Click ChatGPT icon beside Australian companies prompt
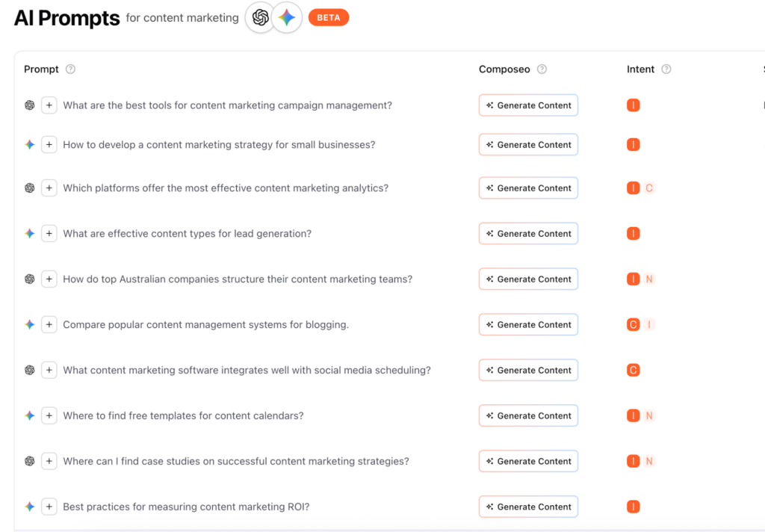 (30, 279)
